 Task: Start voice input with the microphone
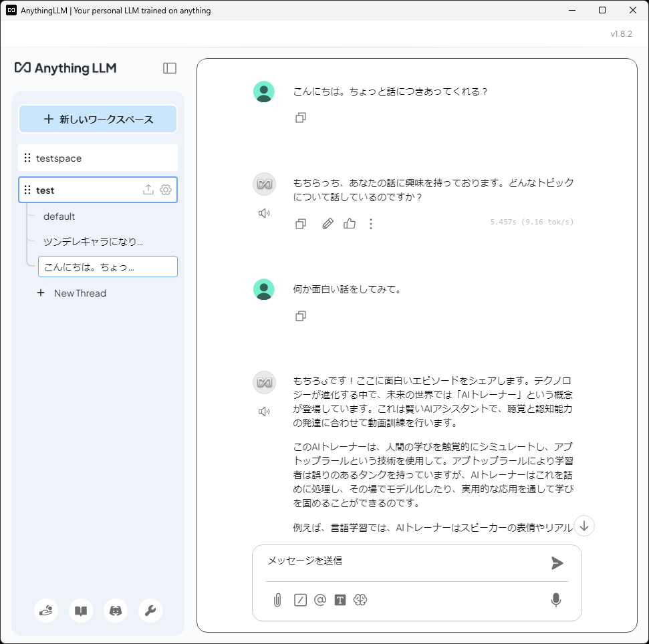555,600
